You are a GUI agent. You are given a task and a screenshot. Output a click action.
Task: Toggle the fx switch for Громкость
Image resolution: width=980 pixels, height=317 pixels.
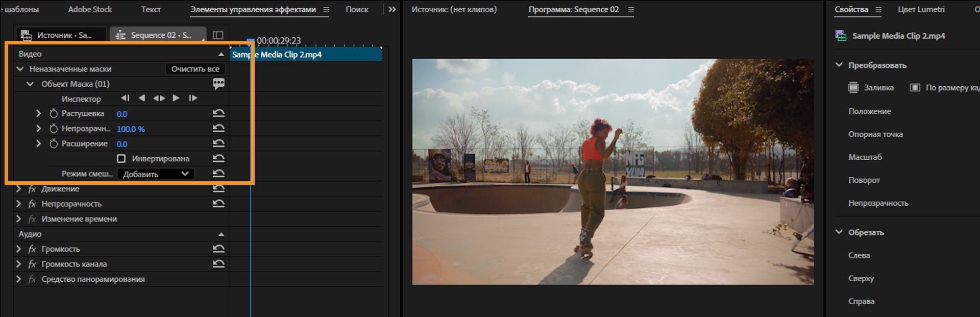(32, 249)
